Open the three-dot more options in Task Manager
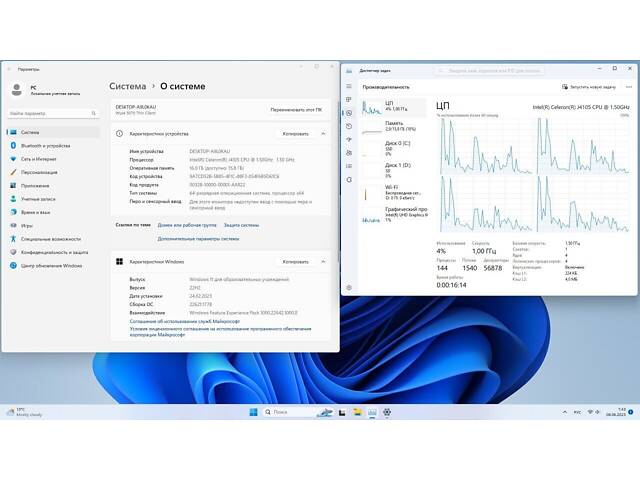The height and width of the screenshot is (480, 640). tap(629, 87)
